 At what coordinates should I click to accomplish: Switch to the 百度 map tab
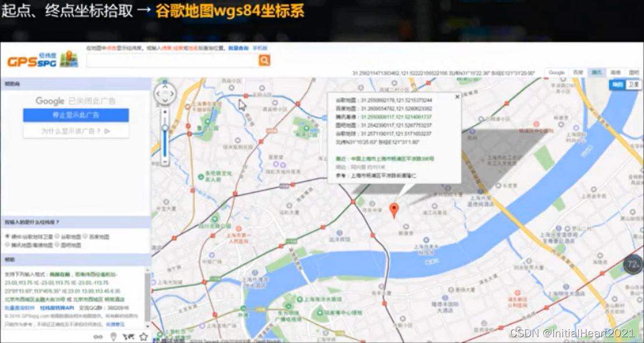(578, 73)
